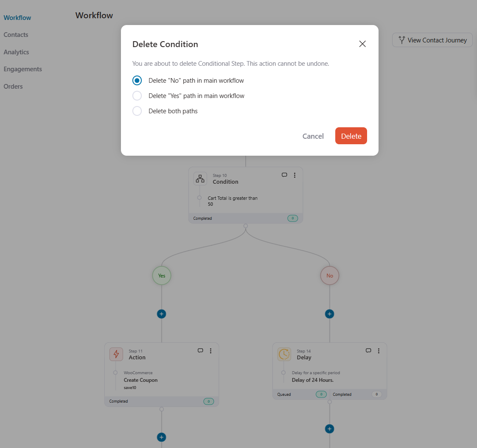Open three-dot menu on Delay step

(379, 351)
